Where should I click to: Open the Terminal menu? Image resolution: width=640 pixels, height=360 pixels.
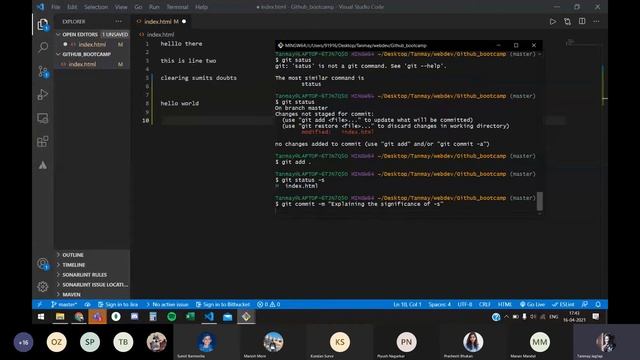click(x=178, y=7)
